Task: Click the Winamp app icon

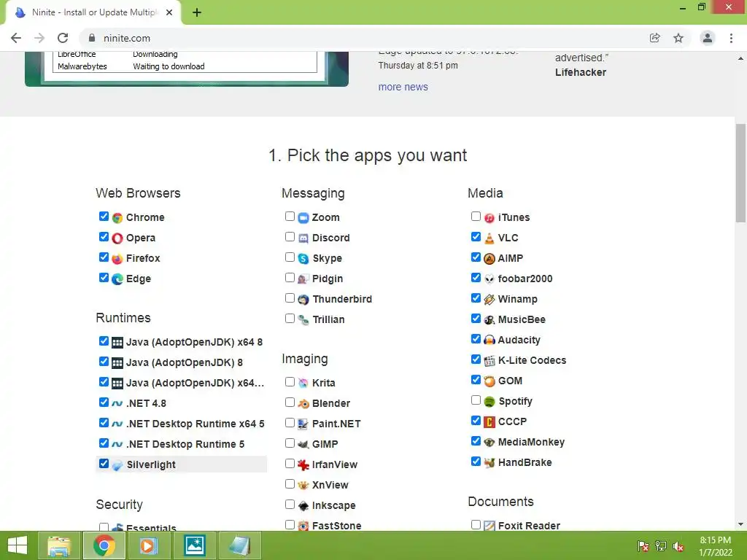Action: (489, 300)
